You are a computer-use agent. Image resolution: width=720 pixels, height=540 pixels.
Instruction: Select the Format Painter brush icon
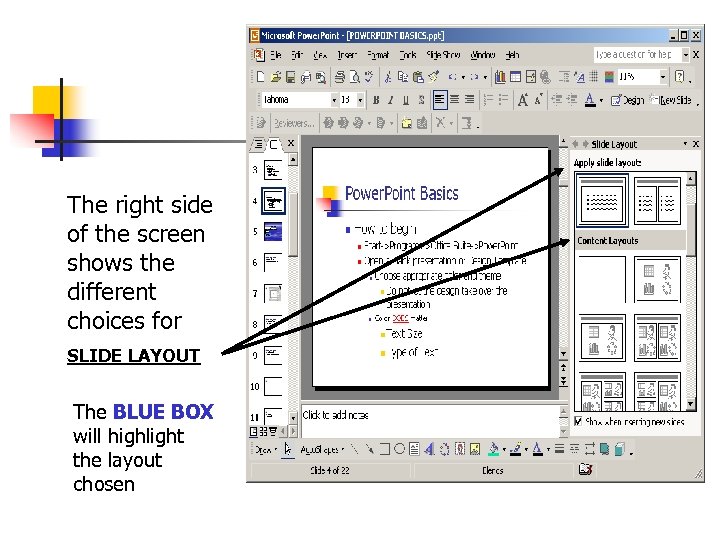tap(433, 77)
